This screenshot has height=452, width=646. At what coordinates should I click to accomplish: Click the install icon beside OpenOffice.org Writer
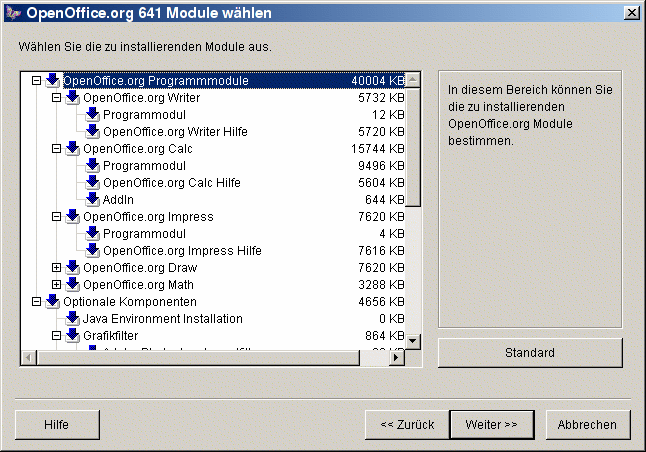coord(72,98)
